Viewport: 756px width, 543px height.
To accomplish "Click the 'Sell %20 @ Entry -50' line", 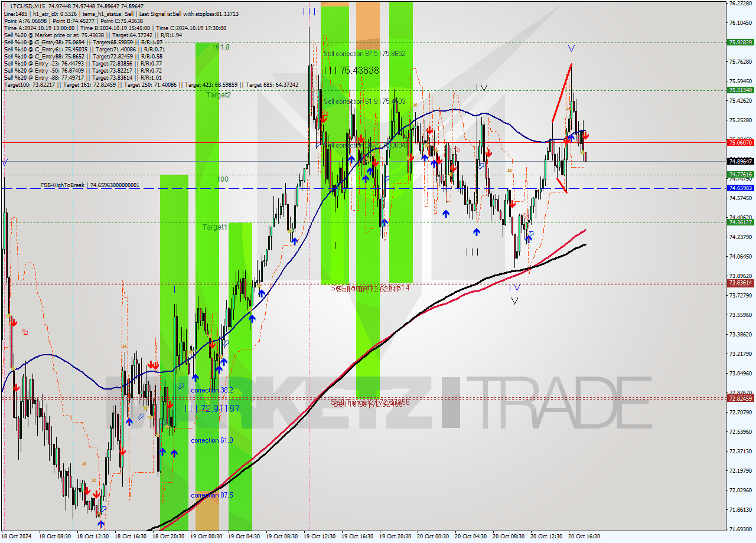I will click(83, 70).
